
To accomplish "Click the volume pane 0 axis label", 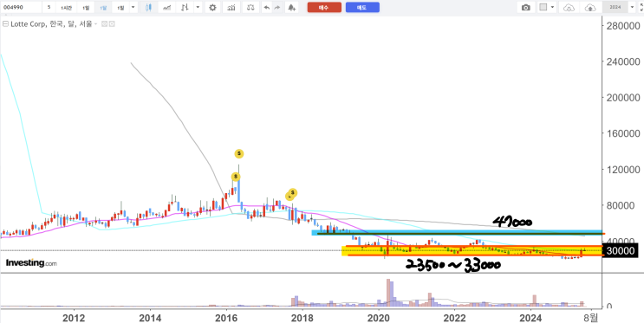I will [609, 307].
